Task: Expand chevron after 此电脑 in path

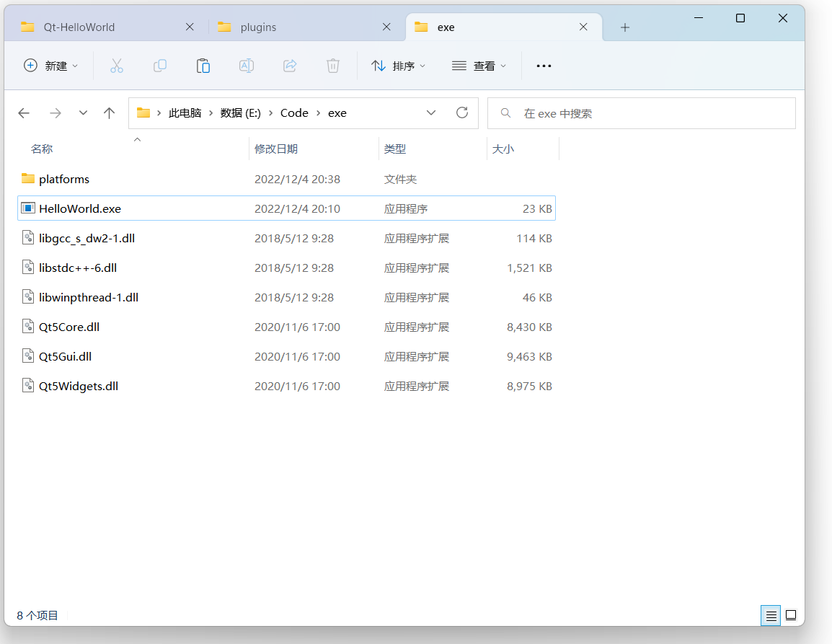Action: pyautogui.click(x=211, y=113)
